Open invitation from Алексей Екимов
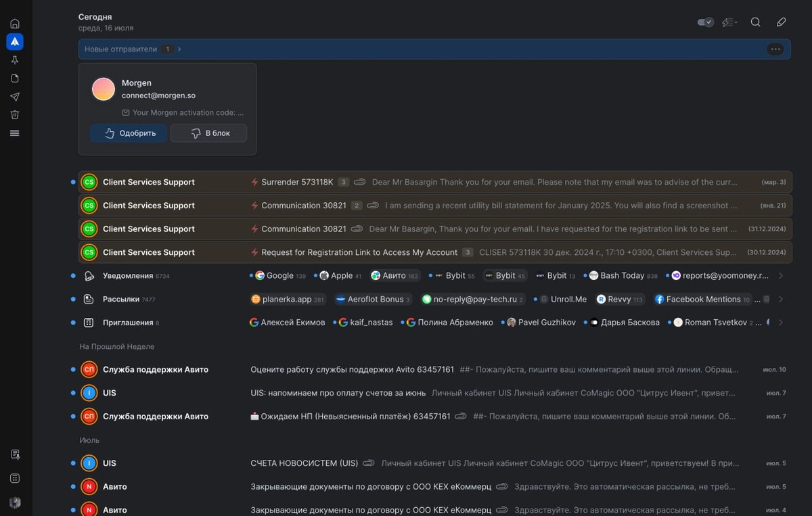The width and height of the screenshot is (812, 516). 288,323
